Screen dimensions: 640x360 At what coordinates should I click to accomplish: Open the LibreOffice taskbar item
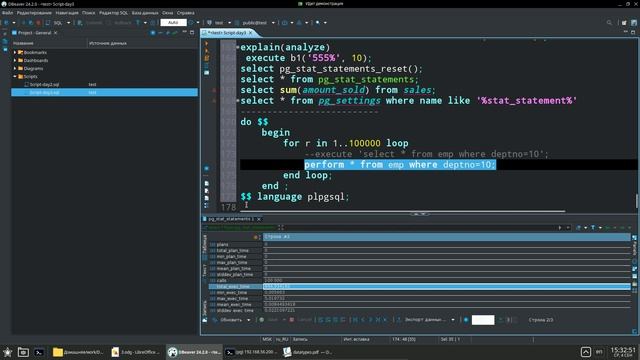tap(136, 352)
